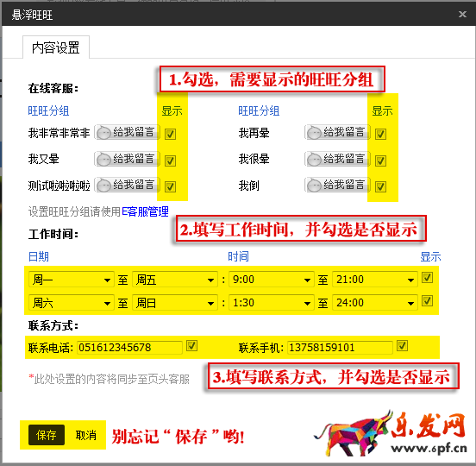Click the 联系电话 input field
Viewport: 476px width, 466px height.
point(129,347)
